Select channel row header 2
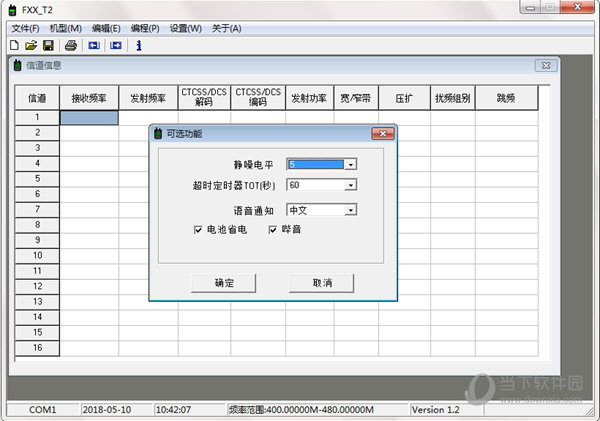The width and height of the screenshot is (600, 421). point(37,133)
